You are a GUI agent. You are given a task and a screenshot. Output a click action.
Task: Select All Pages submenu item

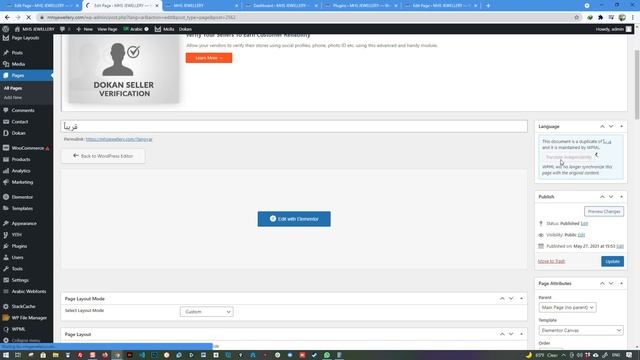tap(13, 88)
